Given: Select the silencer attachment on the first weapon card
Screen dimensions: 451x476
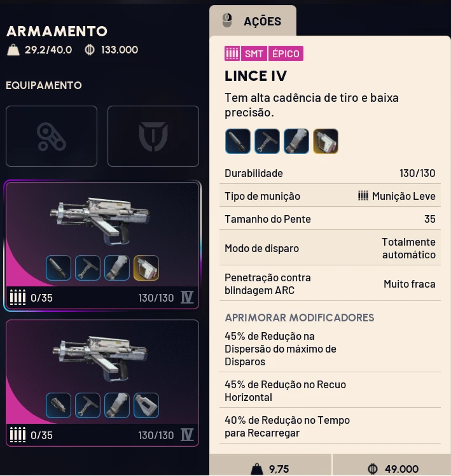Looking at the screenshot, I should [x=59, y=269].
